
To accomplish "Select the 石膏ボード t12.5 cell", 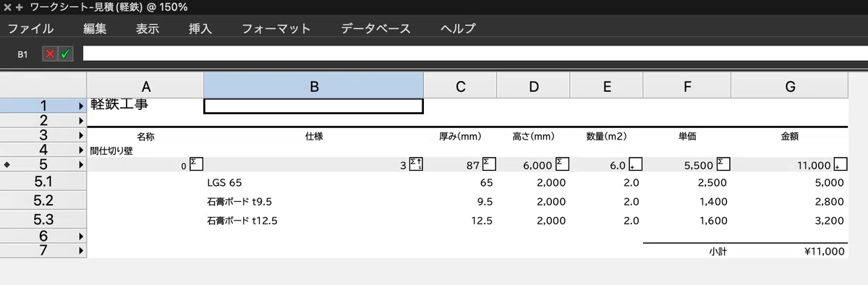I will (x=314, y=220).
